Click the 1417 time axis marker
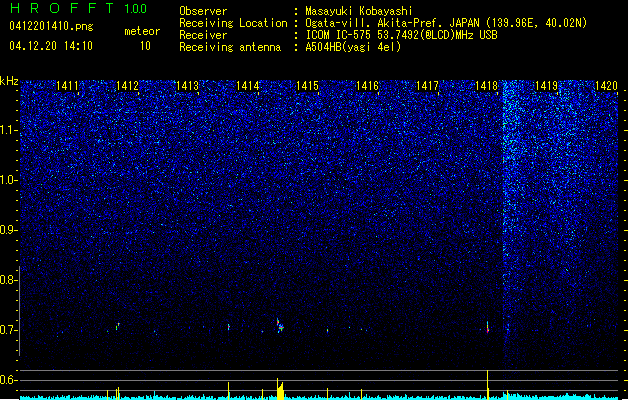 [x=427, y=85]
